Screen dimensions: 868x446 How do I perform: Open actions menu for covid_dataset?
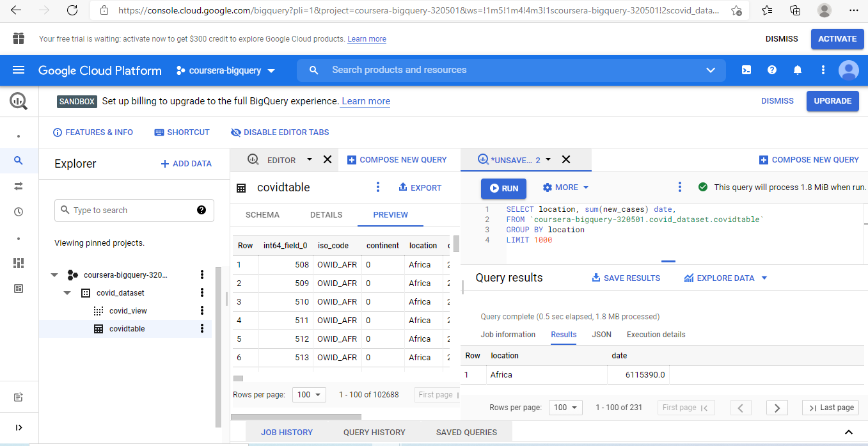202,292
